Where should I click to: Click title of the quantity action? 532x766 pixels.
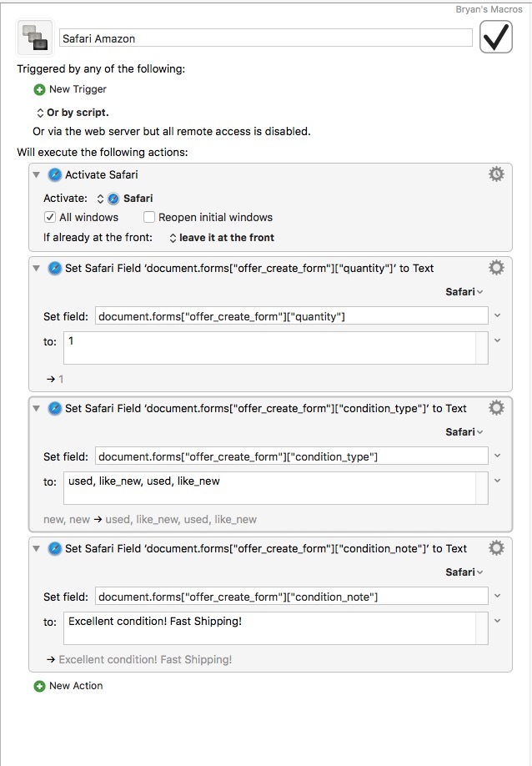tap(249, 268)
